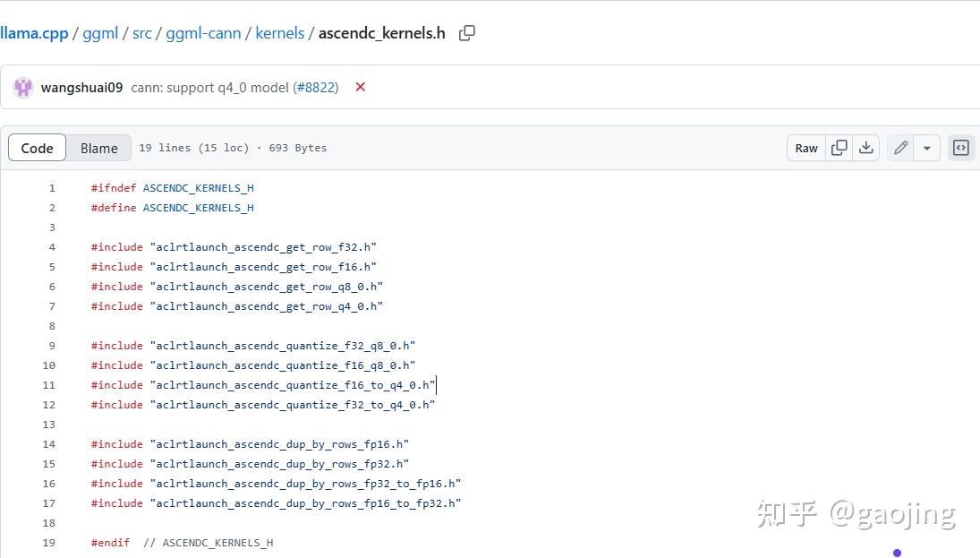Screen dimensions: 980x558
Task: Switch to the Code view tab
Action: pos(37,148)
